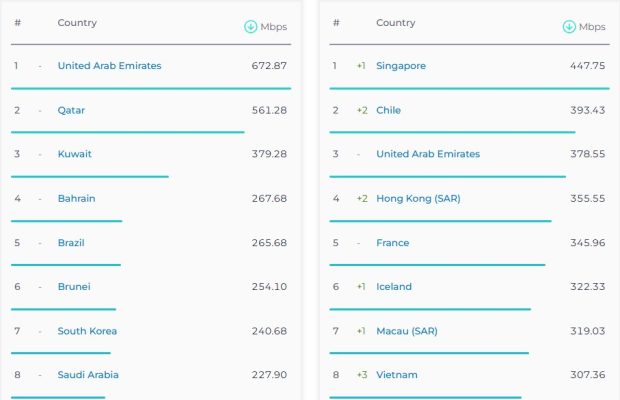Click the +1 rank change beside Macau

click(361, 331)
